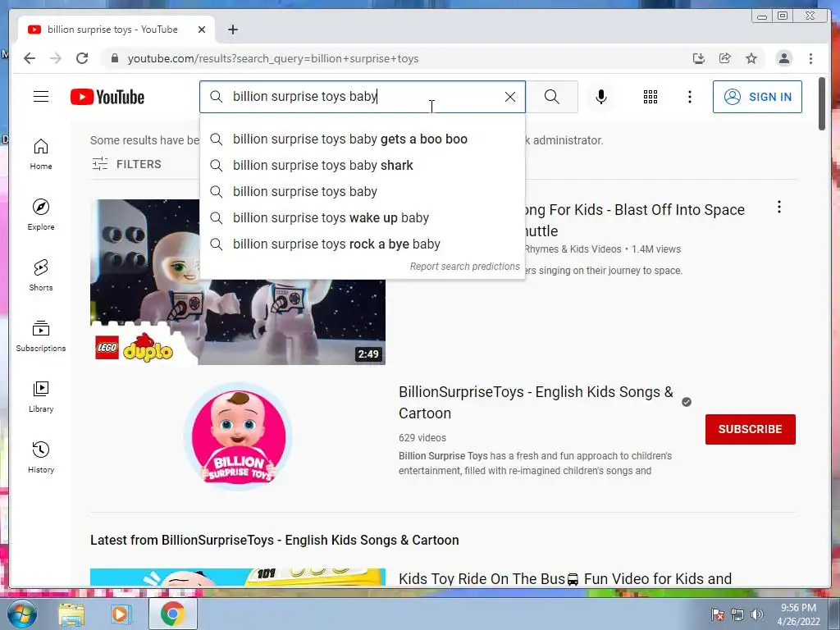The height and width of the screenshot is (630, 840).
Task: Click the page vertical scrollbar thumb
Action: 822,103
